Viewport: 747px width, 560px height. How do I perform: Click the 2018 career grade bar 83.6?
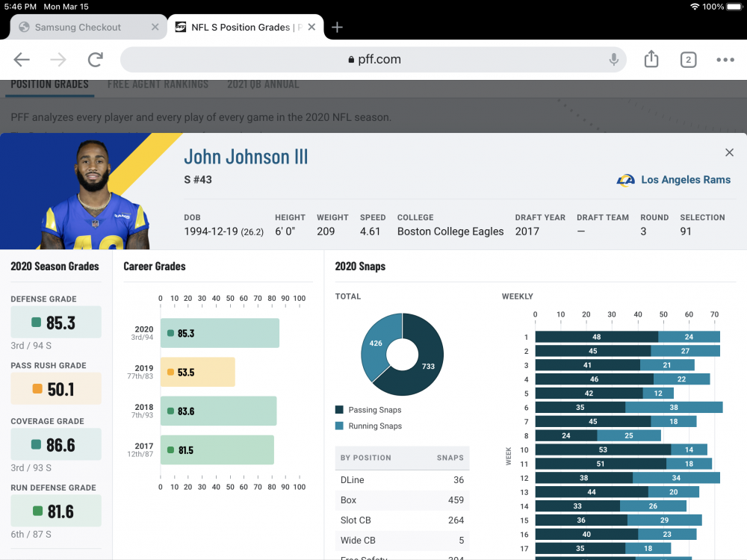[218, 411]
